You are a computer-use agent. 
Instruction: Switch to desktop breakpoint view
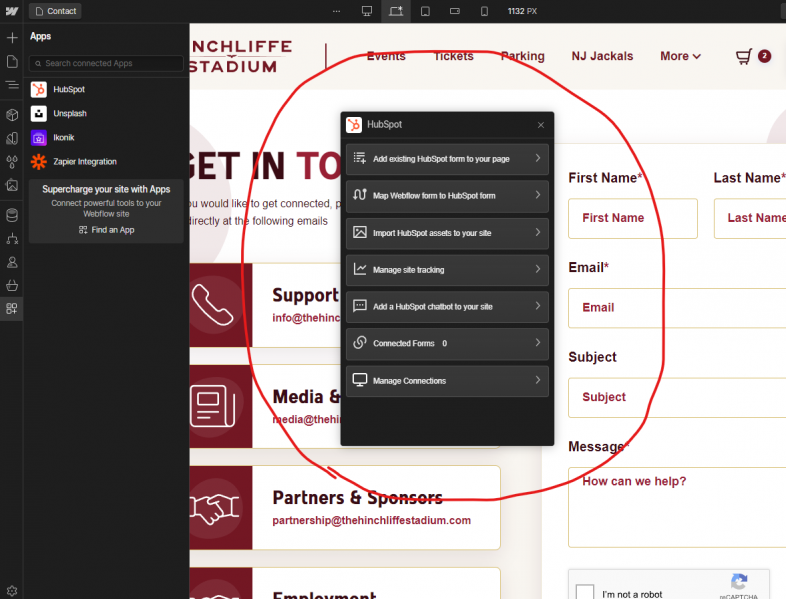tap(367, 11)
